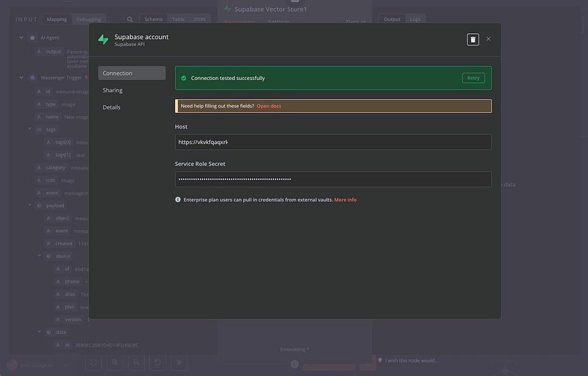Click the fit-to-view canvas icon
Viewport: 588px width, 376px height.
(x=93, y=362)
